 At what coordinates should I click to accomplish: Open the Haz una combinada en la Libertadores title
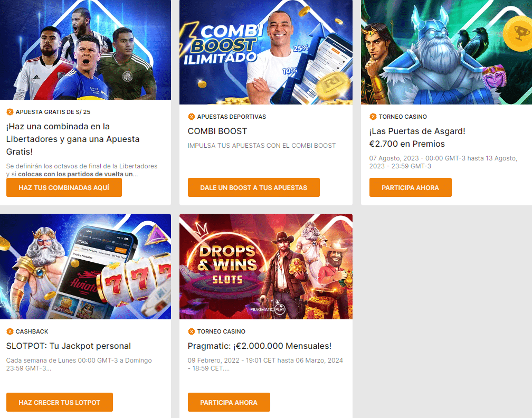click(73, 139)
